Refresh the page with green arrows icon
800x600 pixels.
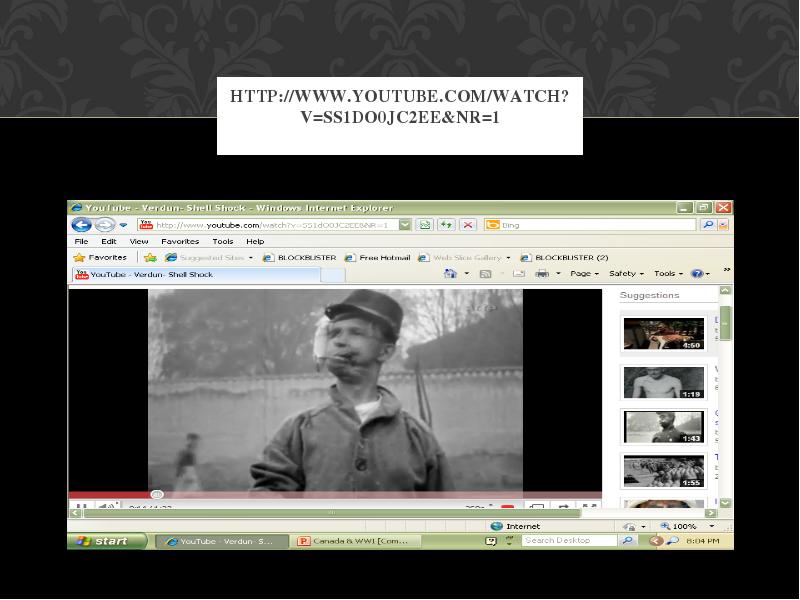click(x=446, y=225)
